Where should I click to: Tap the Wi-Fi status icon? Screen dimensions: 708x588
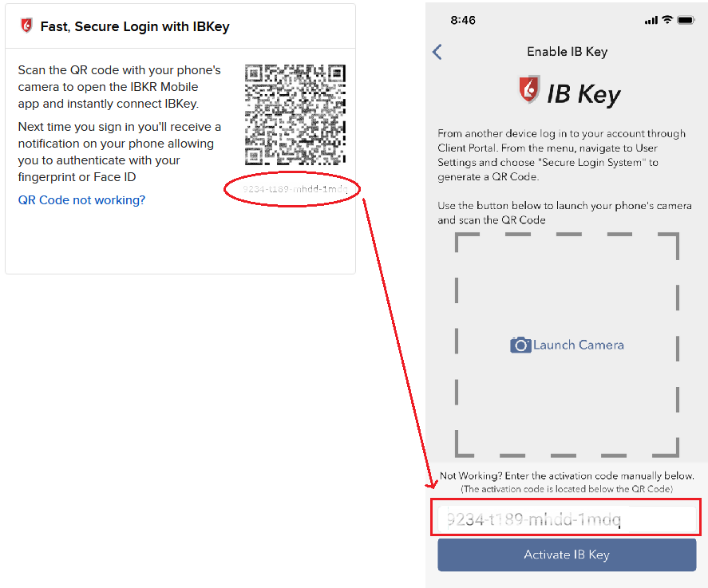click(667, 19)
